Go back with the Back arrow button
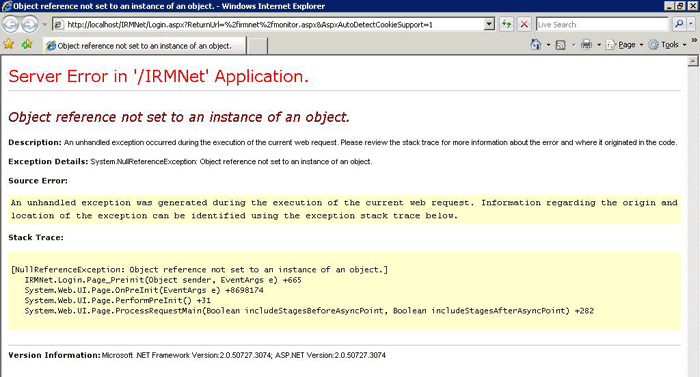 click(x=10, y=24)
